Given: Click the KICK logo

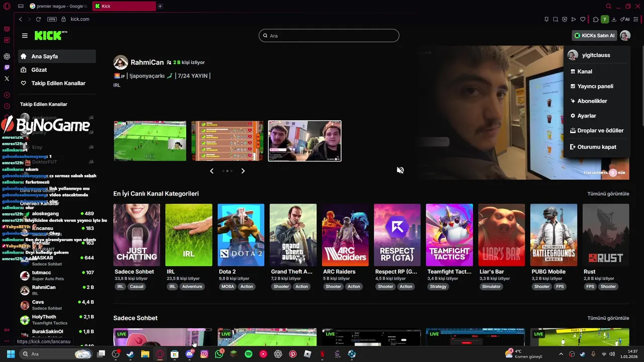Looking at the screenshot, I should click(51, 35).
